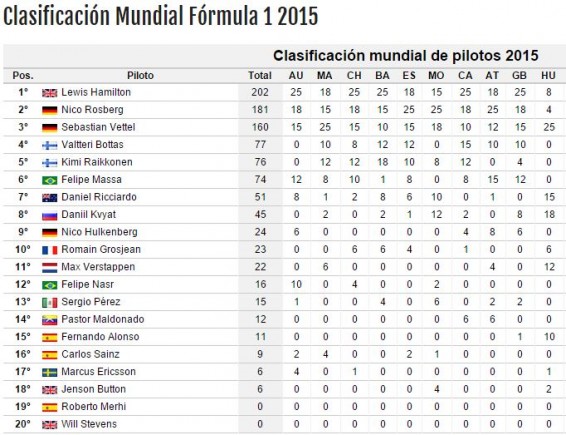
Task: Select the Clasificación Mundial Fórmula 1 2015 heading
Action: [160, 16]
